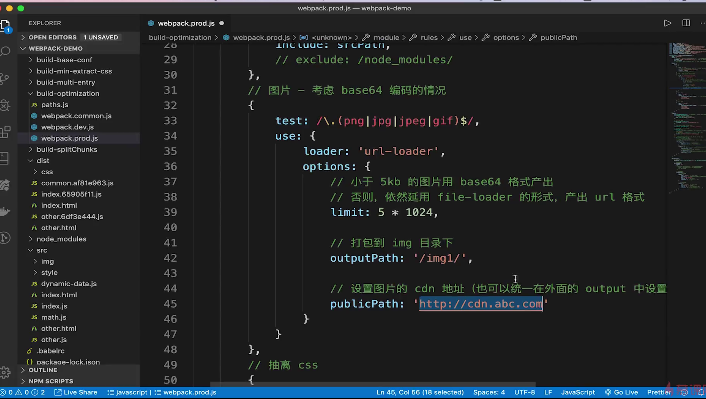Show errors and warnings in status bar
The width and height of the screenshot is (706, 399).
pyautogui.click(x=23, y=392)
